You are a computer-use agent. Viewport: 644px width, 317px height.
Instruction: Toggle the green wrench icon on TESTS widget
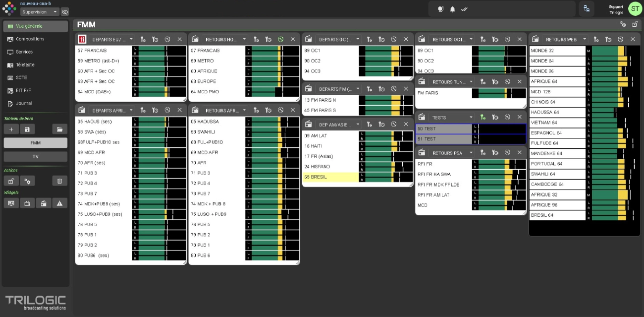(483, 118)
